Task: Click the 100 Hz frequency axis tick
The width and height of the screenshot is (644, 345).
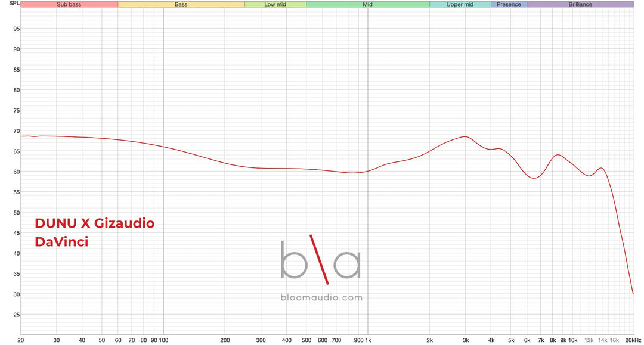Action: point(163,340)
